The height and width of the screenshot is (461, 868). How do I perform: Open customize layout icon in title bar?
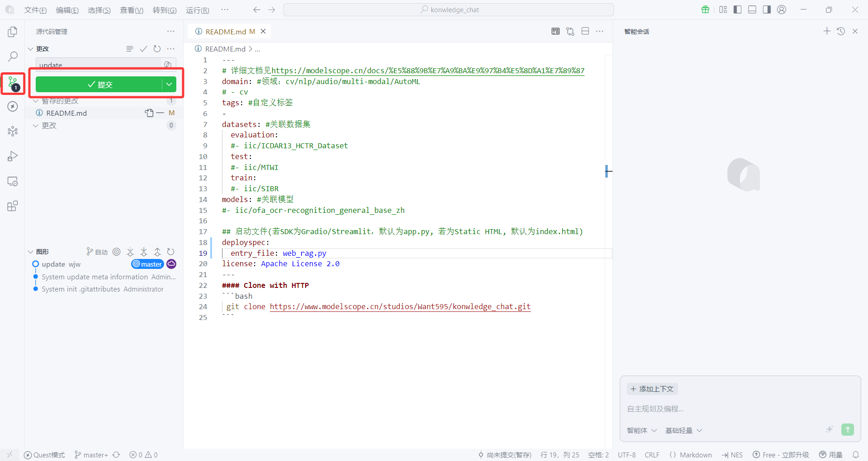click(x=723, y=9)
